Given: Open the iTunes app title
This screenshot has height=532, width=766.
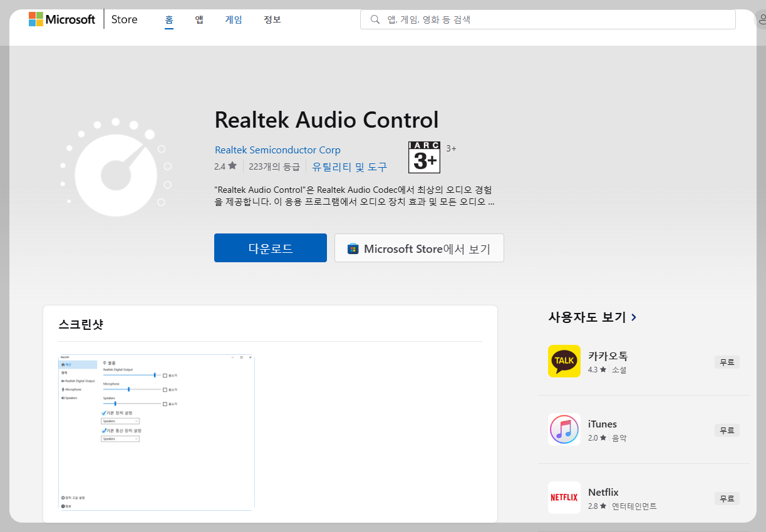Looking at the screenshot, I should tap(603, 424).
